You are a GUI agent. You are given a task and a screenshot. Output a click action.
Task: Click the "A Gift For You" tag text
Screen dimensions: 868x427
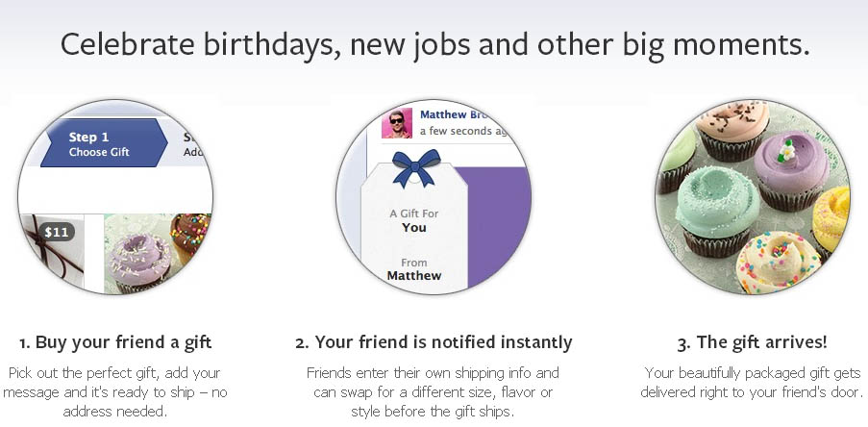pos(413,220)
